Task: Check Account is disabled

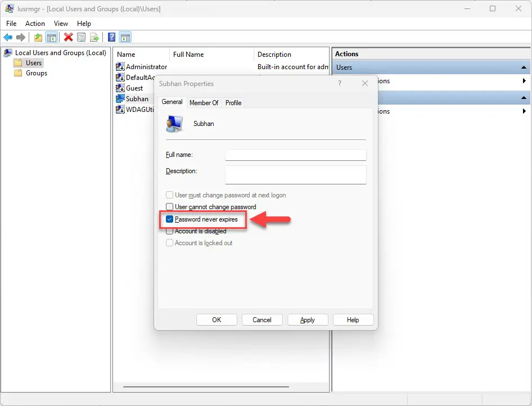Action: [169, 231]
